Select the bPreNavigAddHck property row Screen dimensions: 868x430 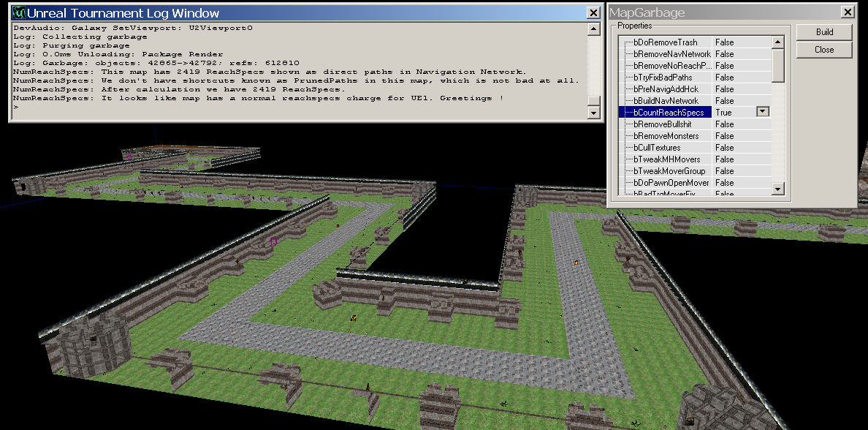(696, 88)
